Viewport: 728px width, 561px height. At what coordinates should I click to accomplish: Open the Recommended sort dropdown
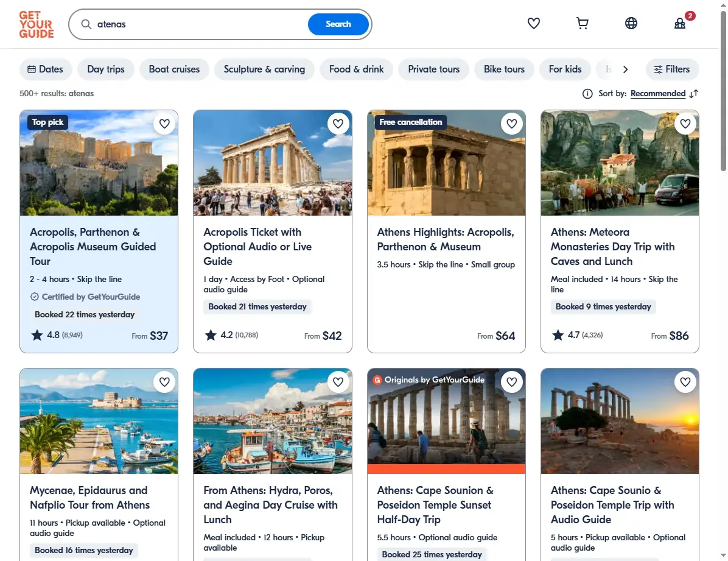point(658,93)
